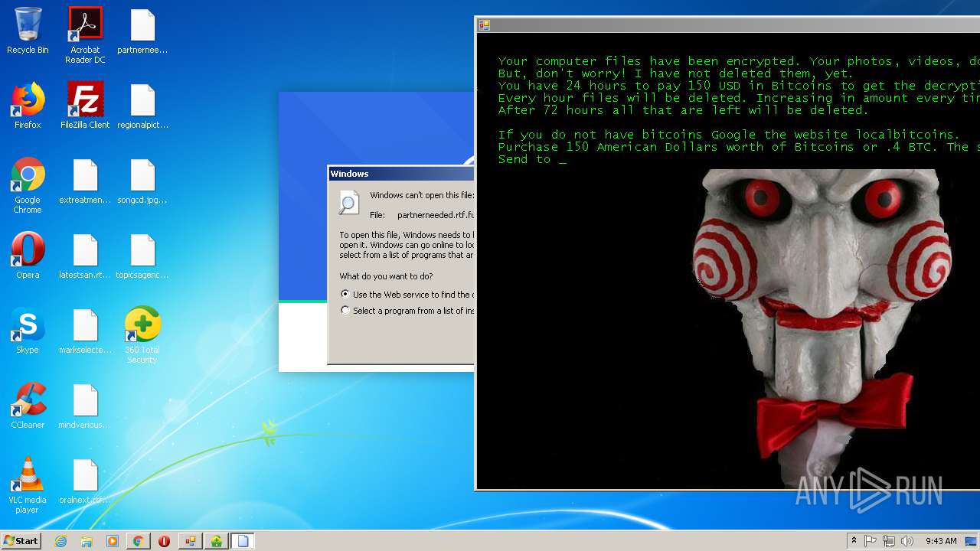Open the Recycle Bin desktop icon
980x551 pixels.
click(28, 31)
